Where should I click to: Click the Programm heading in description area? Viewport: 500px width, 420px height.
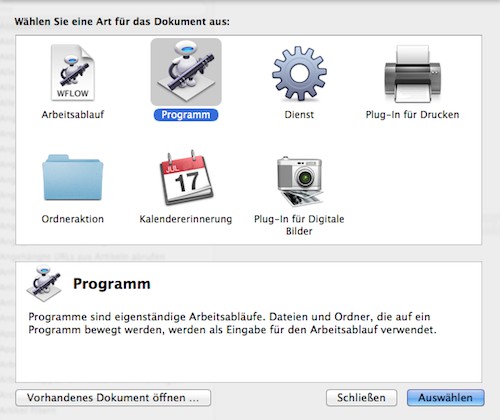pos(112,284)
